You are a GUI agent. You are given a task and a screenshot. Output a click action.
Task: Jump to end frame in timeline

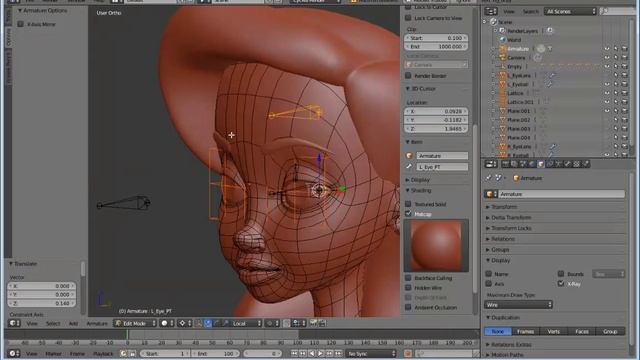point(338,353)
